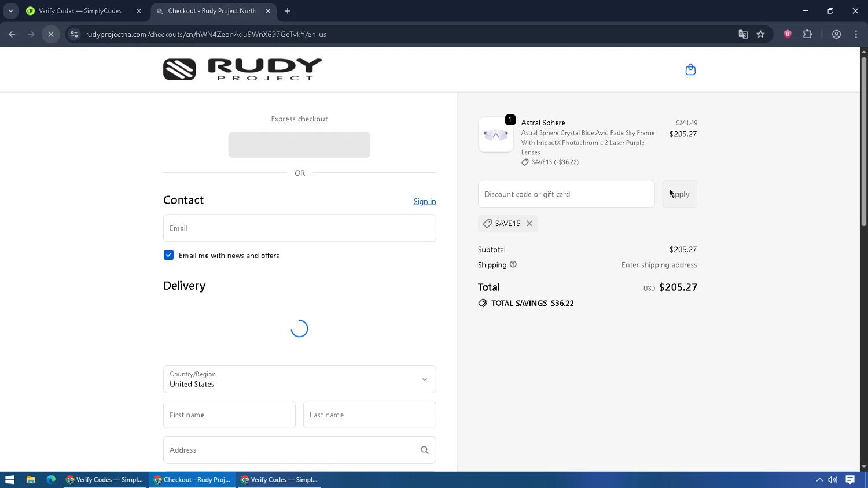Open the Chrome profile icon

pos(836,34)
